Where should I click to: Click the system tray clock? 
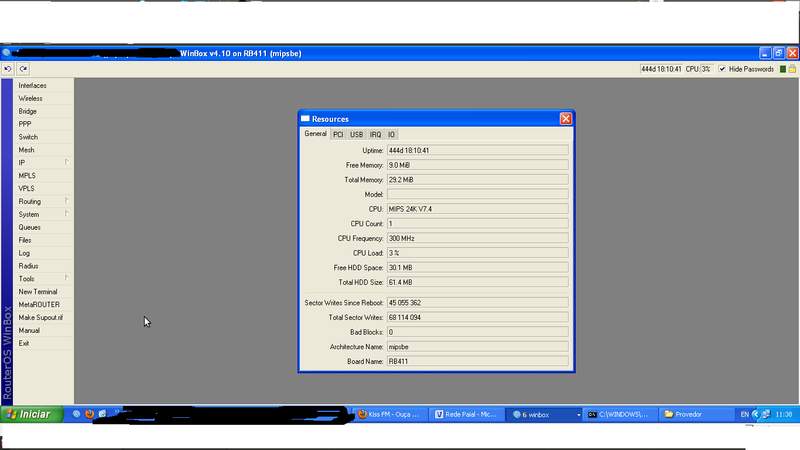784,414
